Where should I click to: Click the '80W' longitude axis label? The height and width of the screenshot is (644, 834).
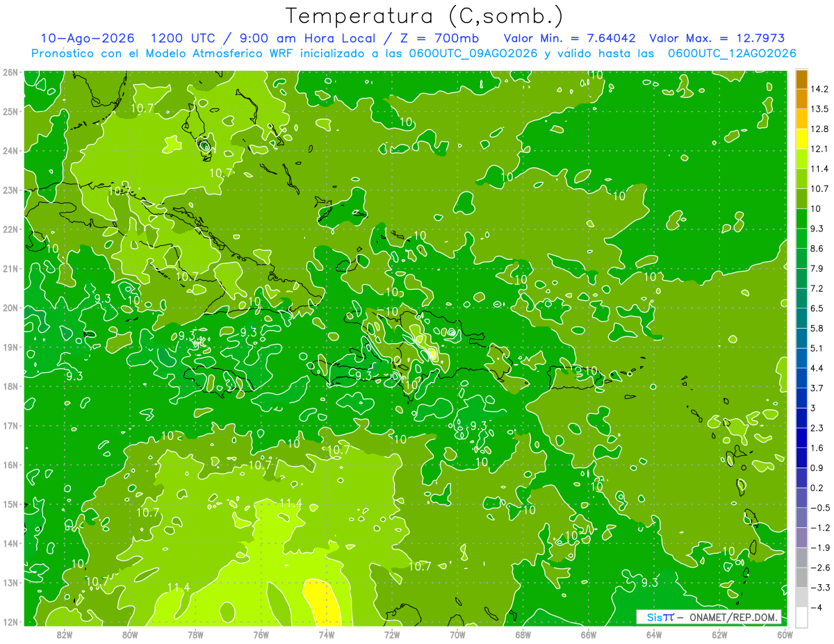point(130,634)
